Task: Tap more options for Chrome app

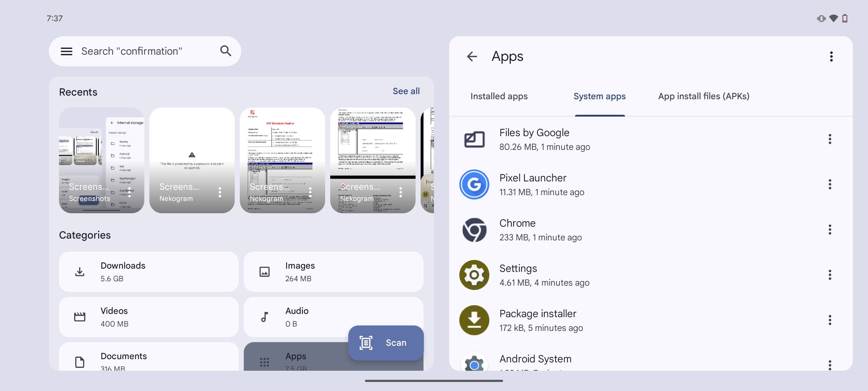Action: point(830,229)
